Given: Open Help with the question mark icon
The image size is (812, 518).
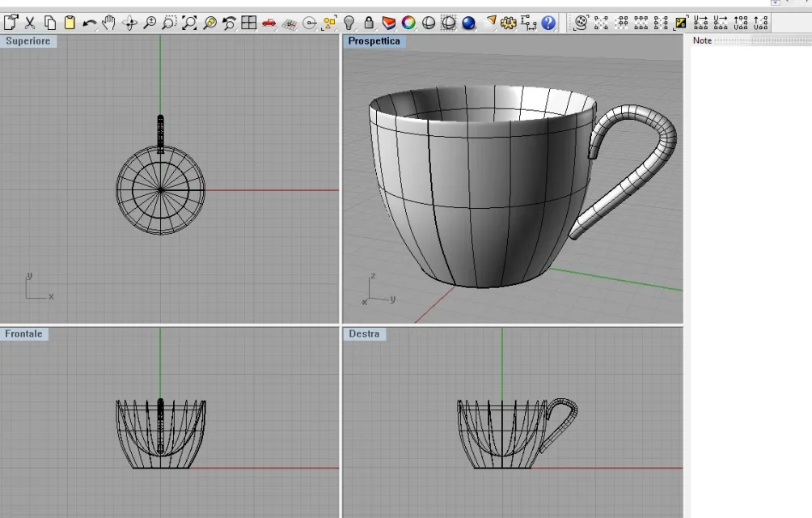Looking at the screenshot, I should pos(549,23).
